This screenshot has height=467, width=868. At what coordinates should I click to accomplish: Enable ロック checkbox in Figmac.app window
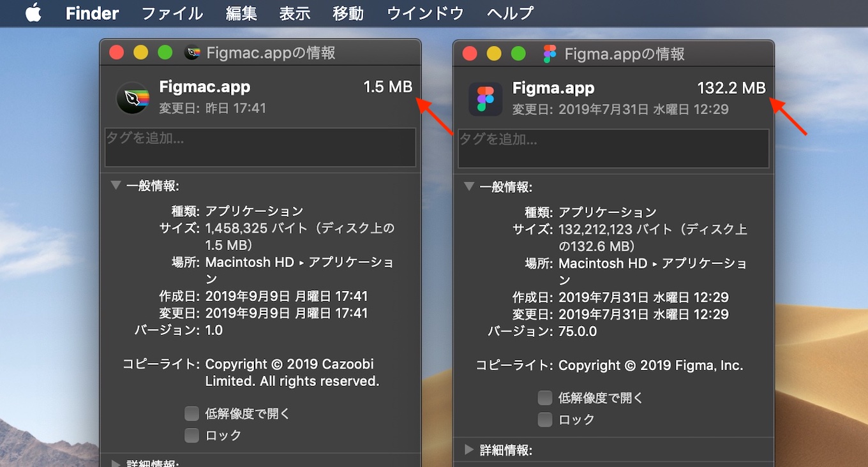[191, 435]
